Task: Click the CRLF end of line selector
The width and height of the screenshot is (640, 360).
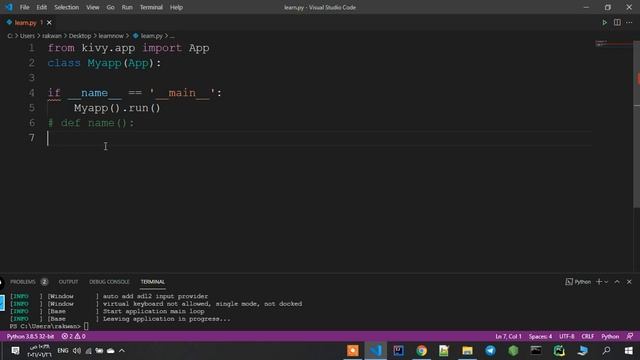Action: pyautogui.click(x=588, y=336)
